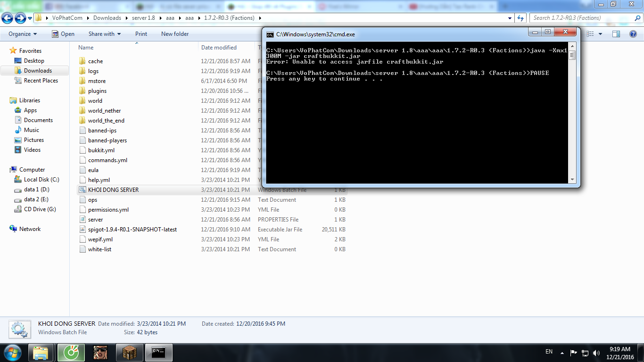Open Network in the navigation pane
Screen dimensions: 644x362
(30, 229)
